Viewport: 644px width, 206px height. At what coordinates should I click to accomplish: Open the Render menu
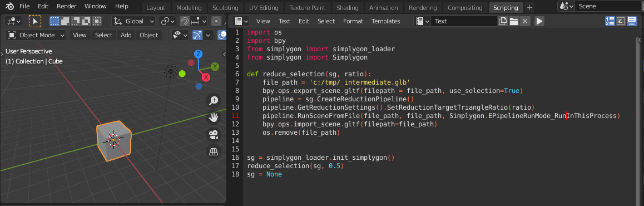tap(67, 6)
